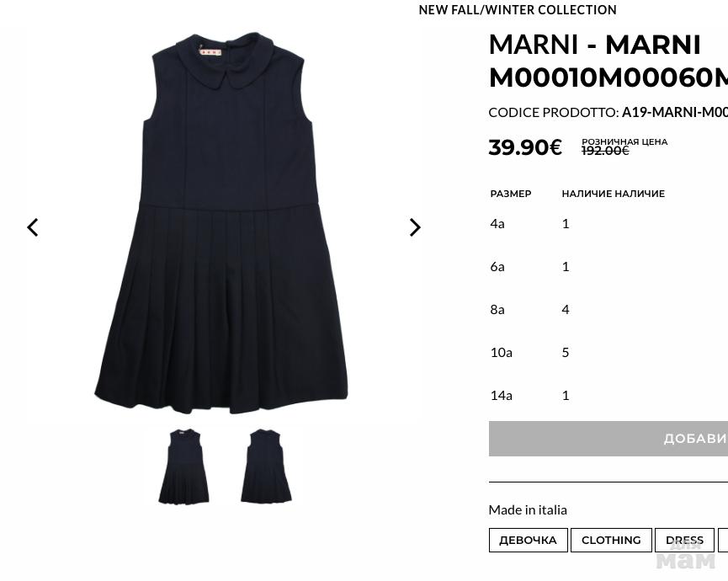
Task: Click the crossed-out 192.00€ retail price
Action: click(605, 151)
